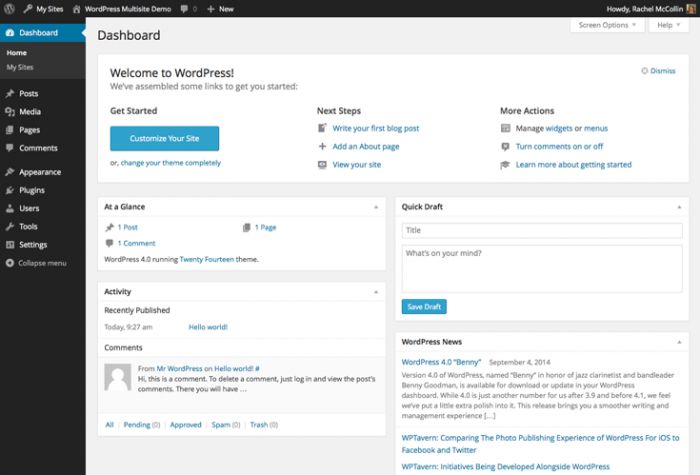Click the screen icon beside View your site
700x475 pixels.
tap(322, 165)
